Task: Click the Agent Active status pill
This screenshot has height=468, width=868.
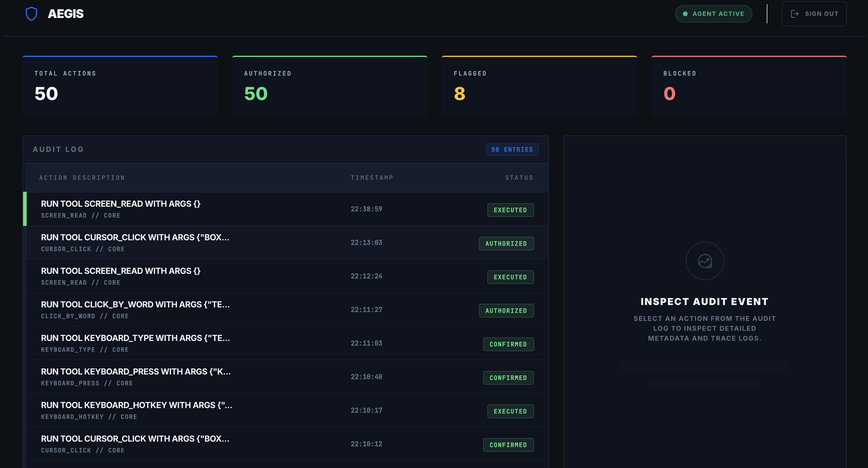Action: tap(713, 14)
